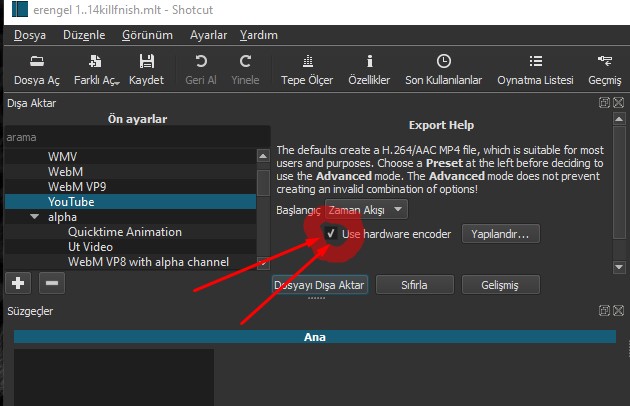The image size is (630, 406).
Task: Open the Tepe Ölçer peak meter
Action: point(307,70)
